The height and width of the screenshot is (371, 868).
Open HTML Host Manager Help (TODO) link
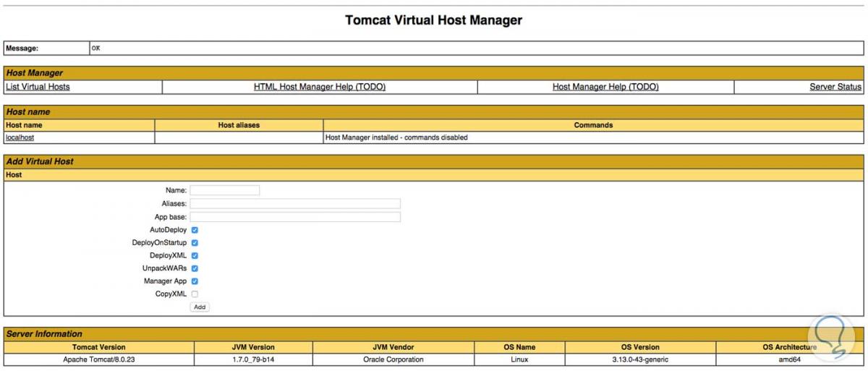point(320,87)
